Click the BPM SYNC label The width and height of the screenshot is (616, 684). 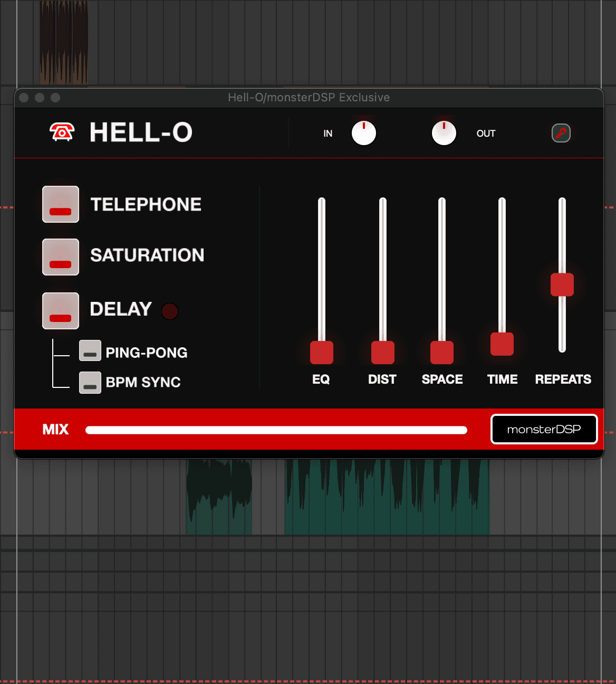pyautogui.click(x=143, y=382)
